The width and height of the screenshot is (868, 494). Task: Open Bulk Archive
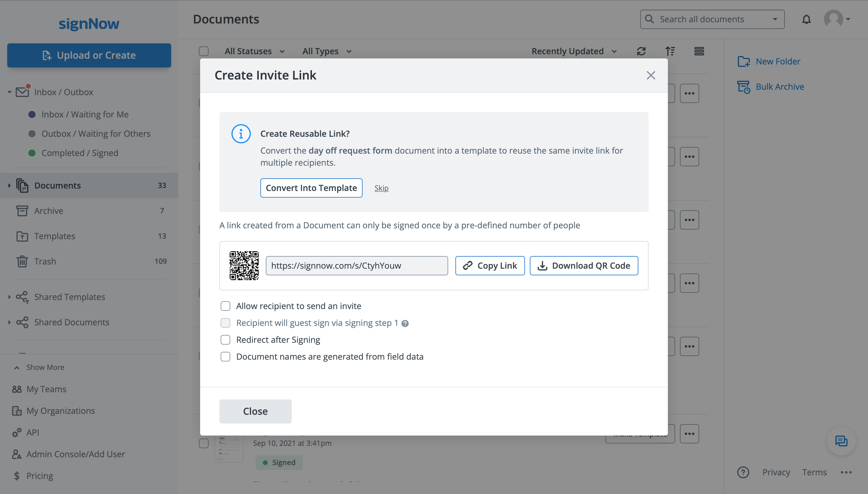point(779,86)
